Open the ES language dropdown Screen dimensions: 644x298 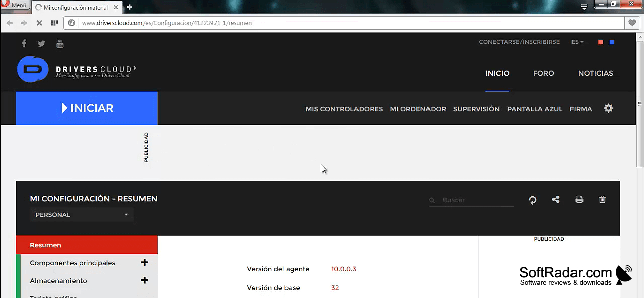click(x=577, y=42)
